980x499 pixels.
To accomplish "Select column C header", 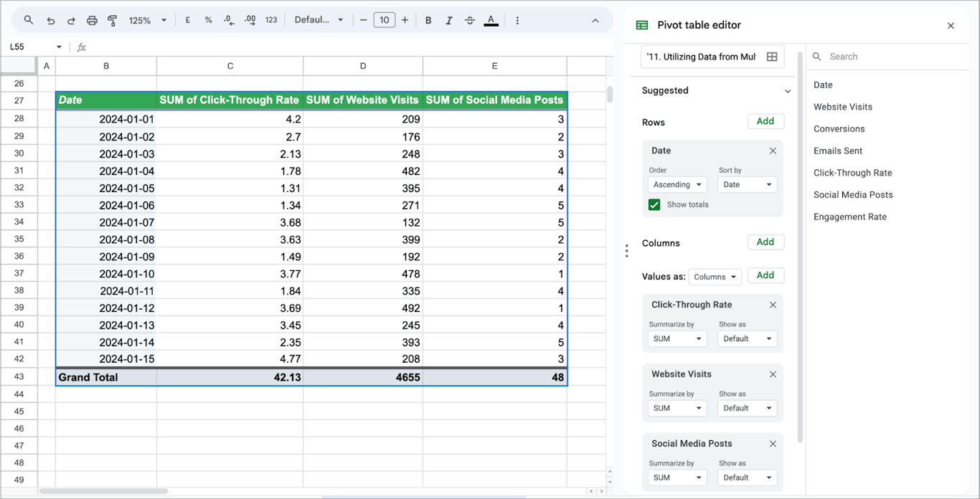I will pos(230,66).
